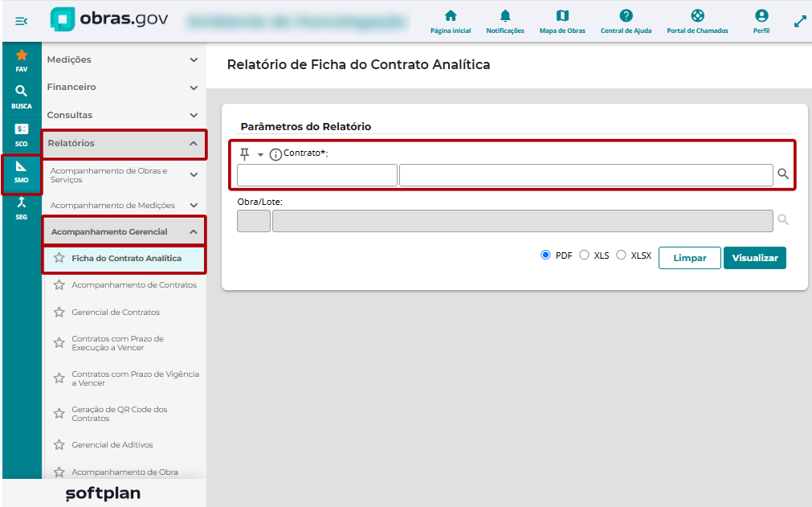This screenshot has width=812, height=507.
Task: Open BUSCA search module
Action: tap(22, 97)
